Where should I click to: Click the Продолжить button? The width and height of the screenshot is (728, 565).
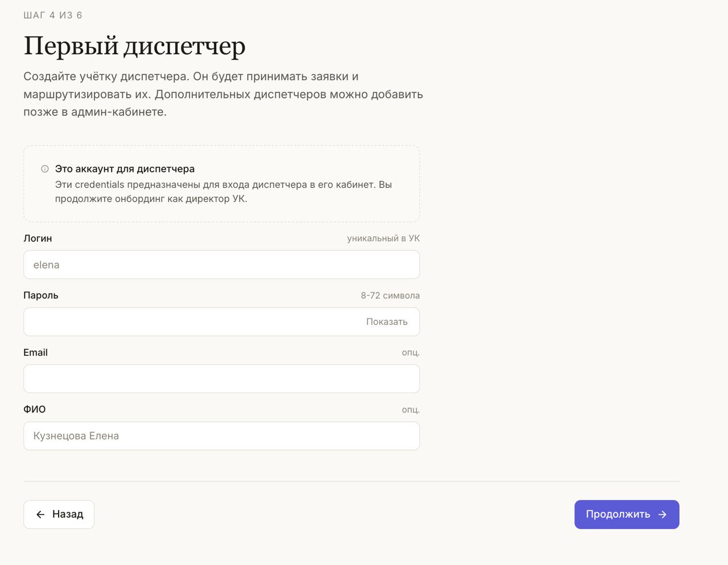pyautogui.click(x=627, y=514)
